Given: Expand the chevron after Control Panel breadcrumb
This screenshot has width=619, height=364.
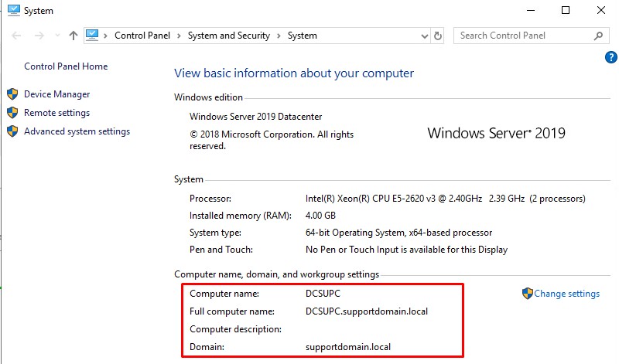Looking at the screenshot, I should point(179,36).
